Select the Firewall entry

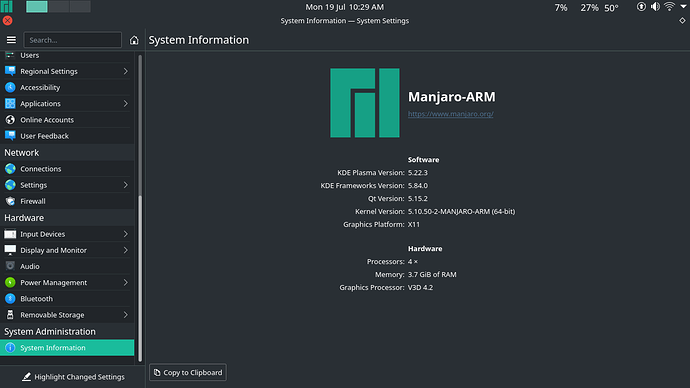[67, 201]
